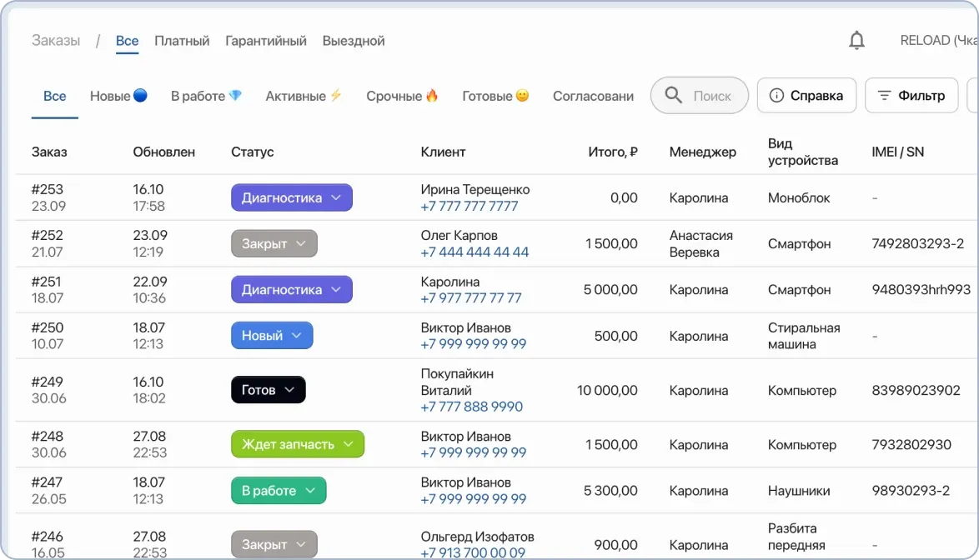The width and height of the screenshot is (979, 560).
Task: Click the magnifier icon in the search field
Action: (x=673, y=95)
